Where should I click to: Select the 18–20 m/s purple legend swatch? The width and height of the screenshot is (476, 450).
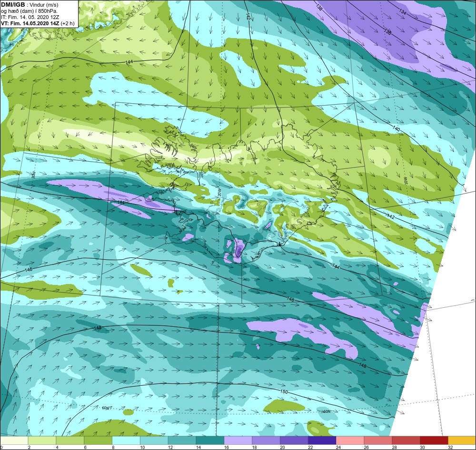tap(266, 440)
